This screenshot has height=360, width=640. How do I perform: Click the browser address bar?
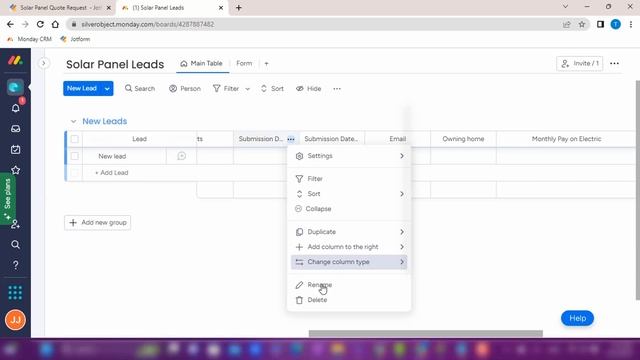pos(314,24)
